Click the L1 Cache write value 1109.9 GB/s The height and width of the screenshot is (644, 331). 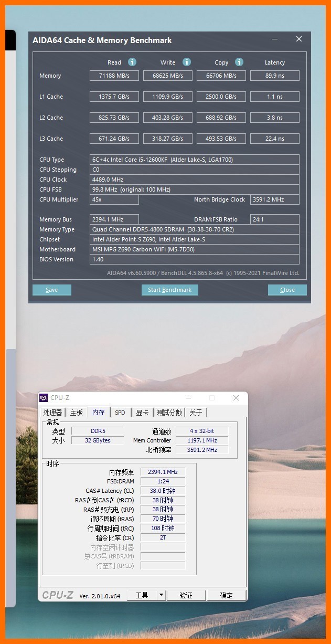(168, 97)
